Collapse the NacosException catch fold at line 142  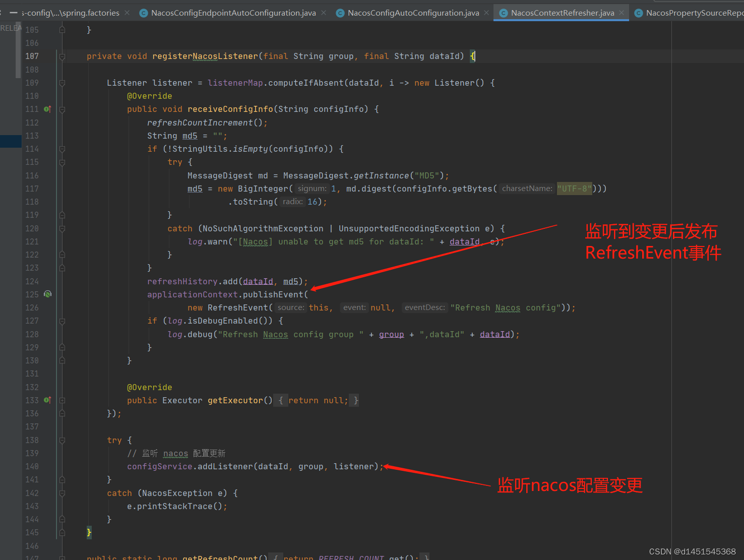(x=62, y=493)
